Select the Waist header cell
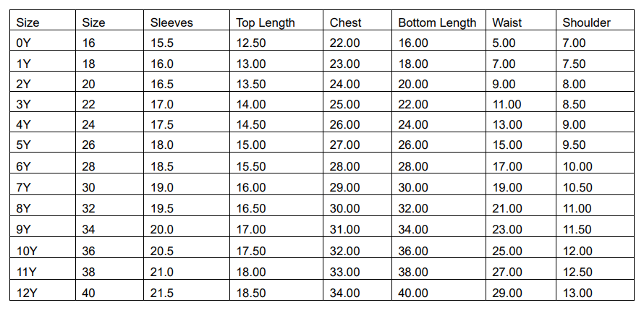Image resolution: width=644 pixels, height=313 pixels. coord(507,22)
